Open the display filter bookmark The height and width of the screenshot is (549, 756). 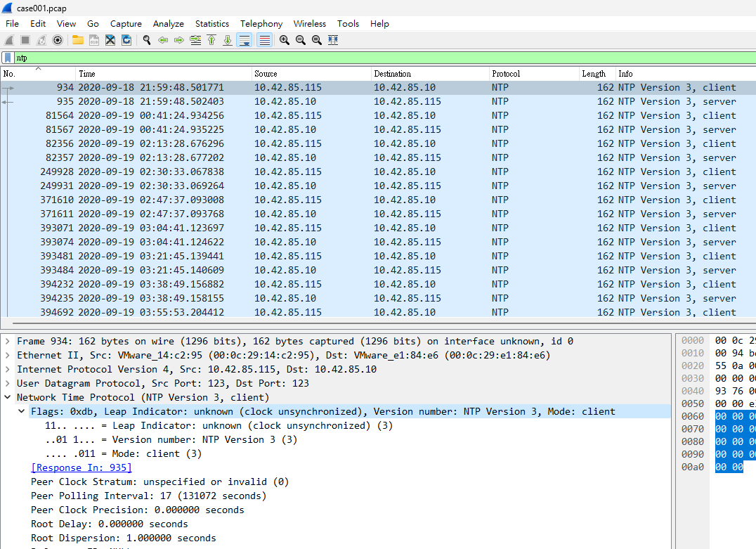pos(8,58)
